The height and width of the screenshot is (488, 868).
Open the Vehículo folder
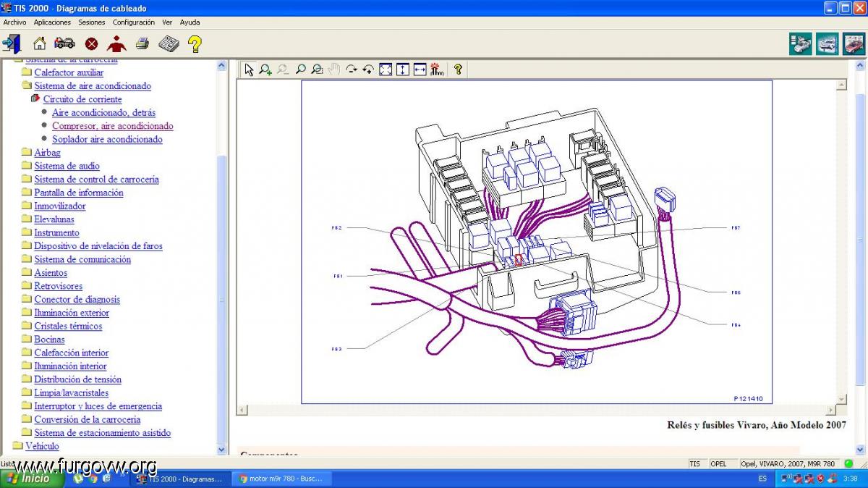[42, 446]
